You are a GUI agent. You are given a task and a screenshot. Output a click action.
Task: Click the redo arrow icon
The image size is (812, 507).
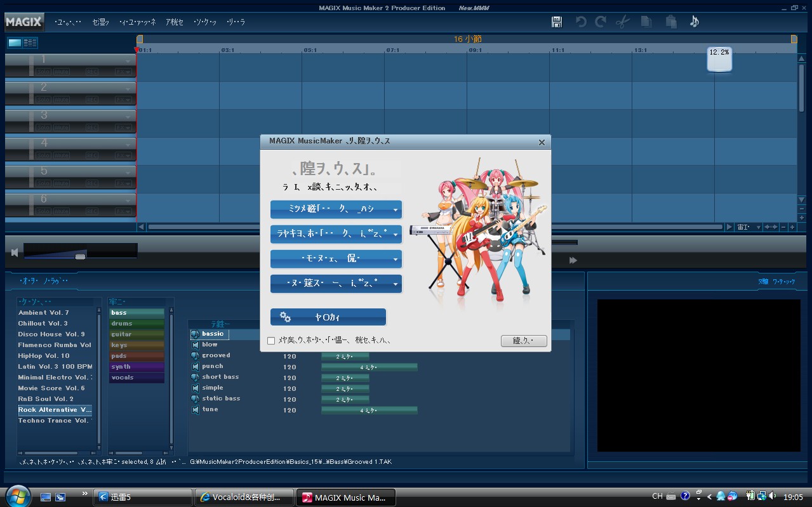pos(600,22)
